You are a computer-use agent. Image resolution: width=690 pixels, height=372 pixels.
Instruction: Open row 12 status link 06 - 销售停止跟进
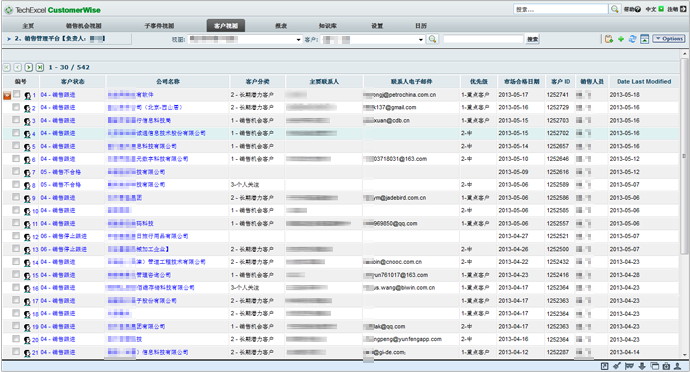click(x=64, y=236)
